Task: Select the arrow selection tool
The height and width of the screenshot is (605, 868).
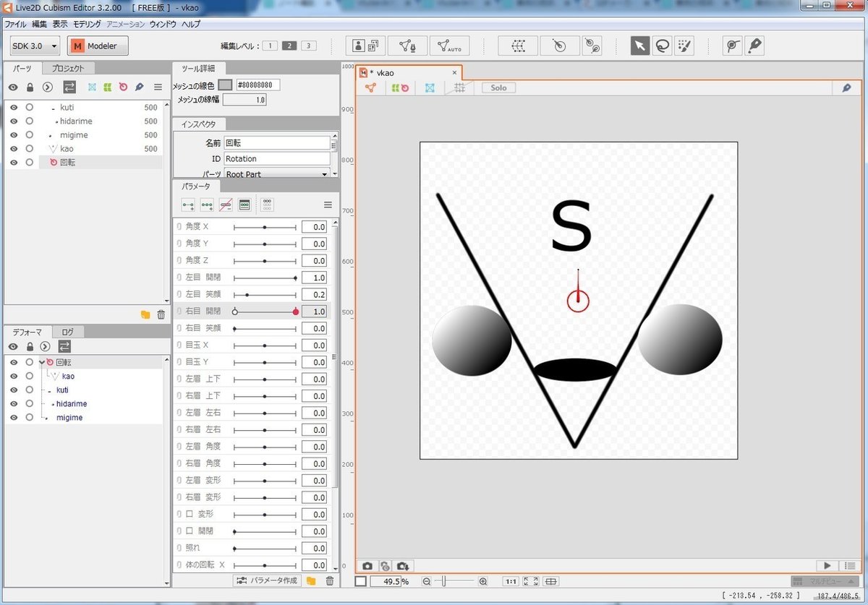Action: [x=640, y=46]
